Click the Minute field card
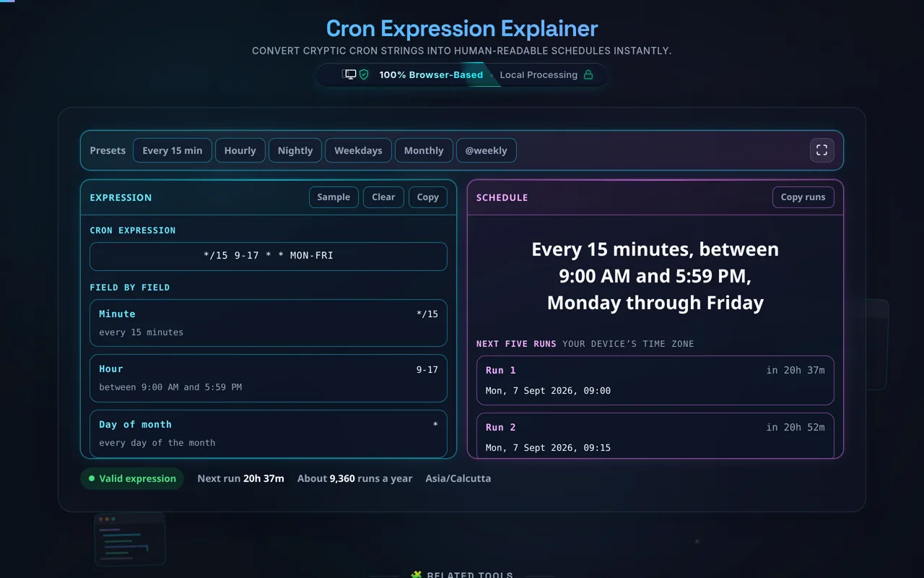Viewport: 924px width, 578px height. (269, 323)
